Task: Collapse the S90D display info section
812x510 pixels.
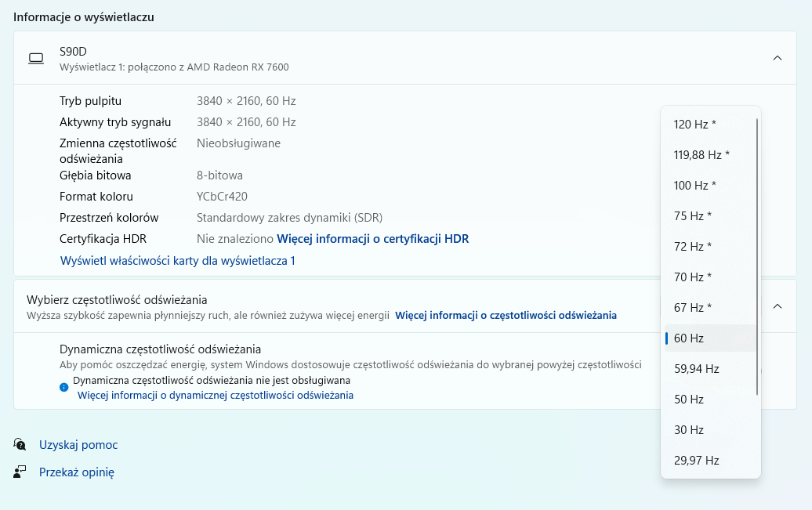Action: (778, 58)
